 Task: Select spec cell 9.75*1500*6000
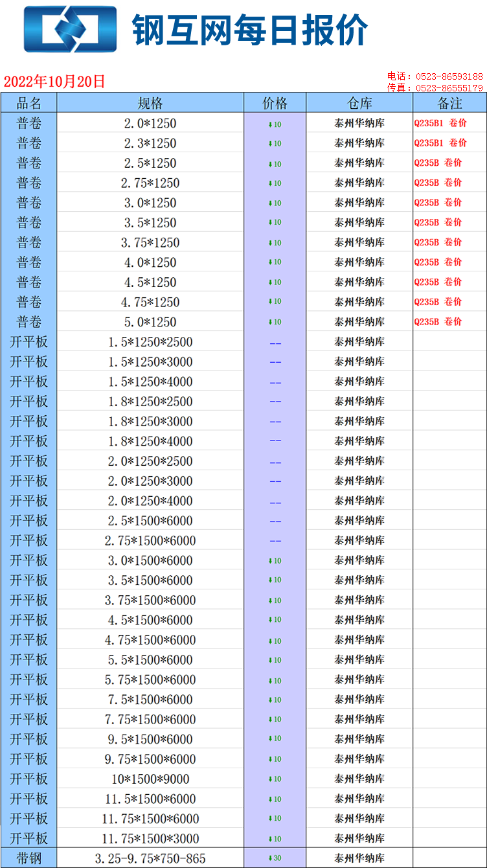150,759
